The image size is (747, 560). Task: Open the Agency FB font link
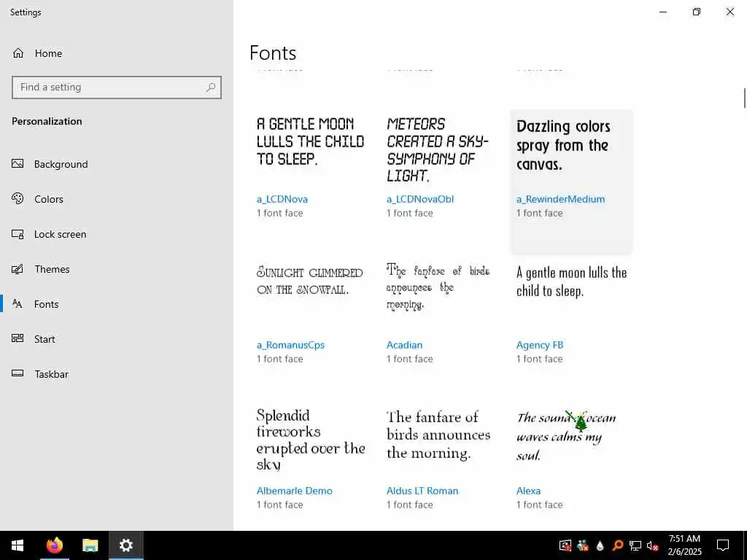[x=540, y=345]
